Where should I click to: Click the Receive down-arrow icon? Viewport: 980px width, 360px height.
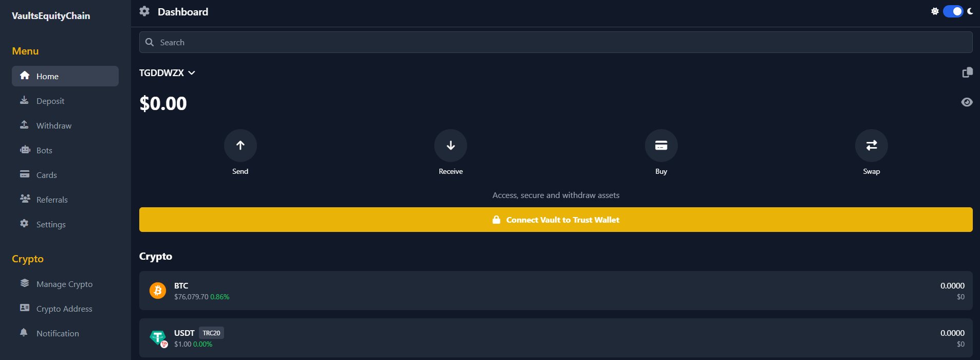click(x=451, y=146)
